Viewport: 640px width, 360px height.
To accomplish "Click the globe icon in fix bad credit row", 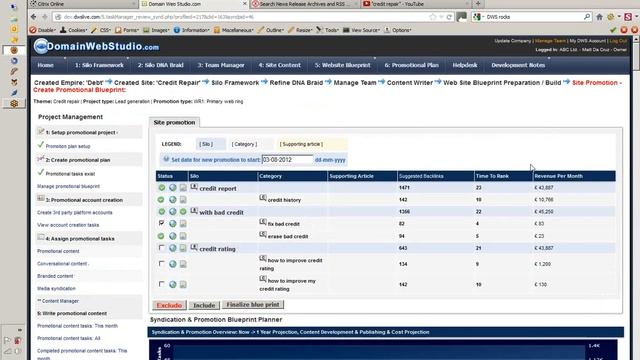I will pos(173,224).
